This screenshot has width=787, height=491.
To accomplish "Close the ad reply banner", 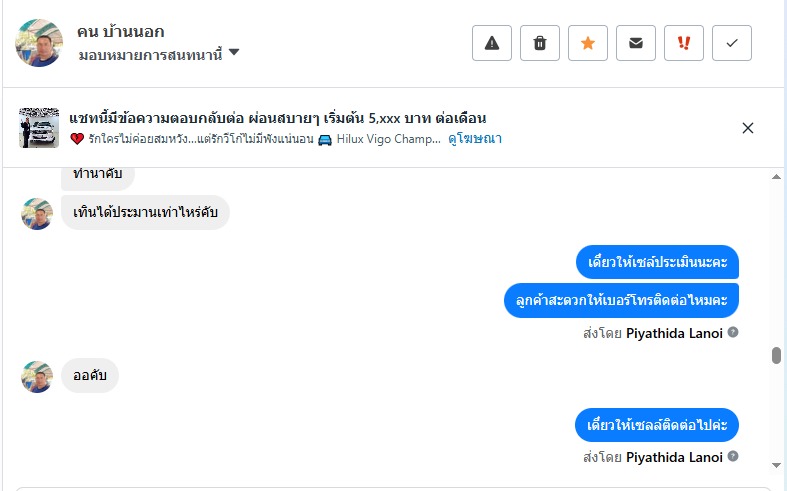I will pos(748,127).
